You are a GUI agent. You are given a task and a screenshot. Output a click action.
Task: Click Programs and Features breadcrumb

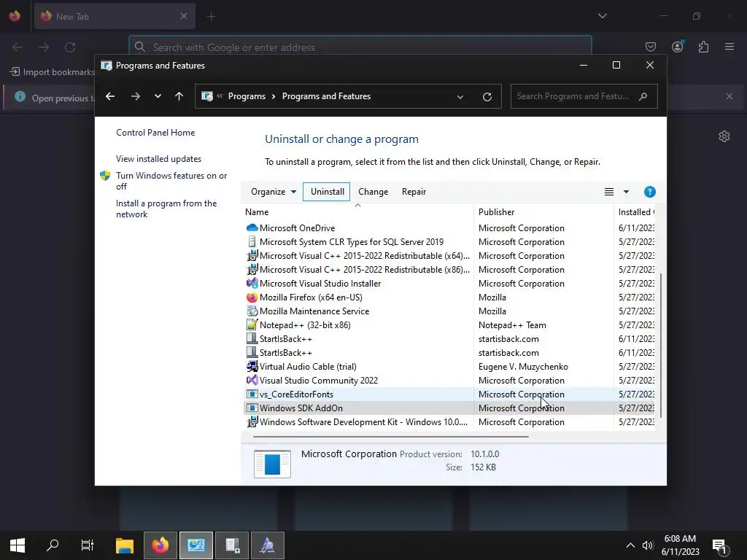[326, 96]
